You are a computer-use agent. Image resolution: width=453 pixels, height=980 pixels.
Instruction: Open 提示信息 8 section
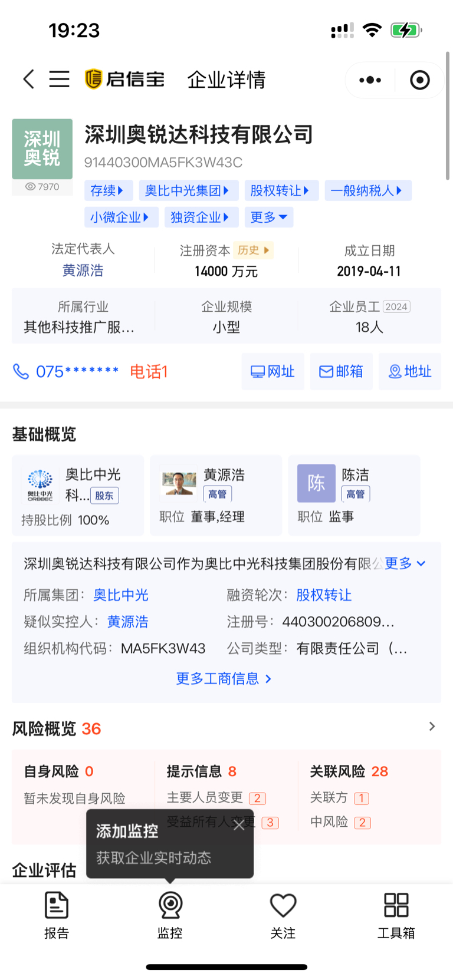point(202,771)
